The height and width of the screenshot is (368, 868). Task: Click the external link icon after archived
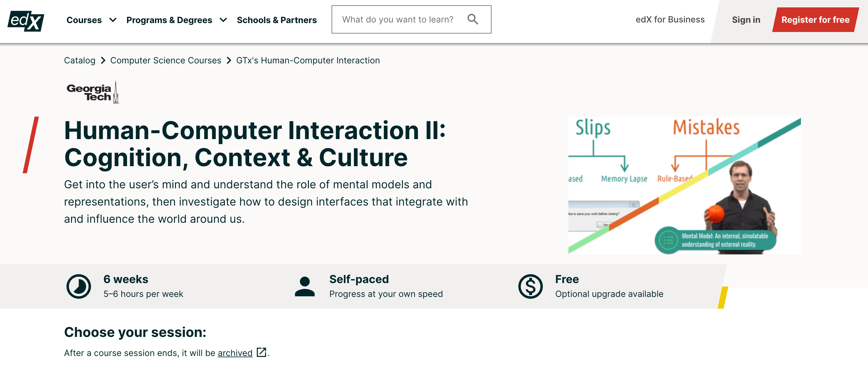(261, 353)
